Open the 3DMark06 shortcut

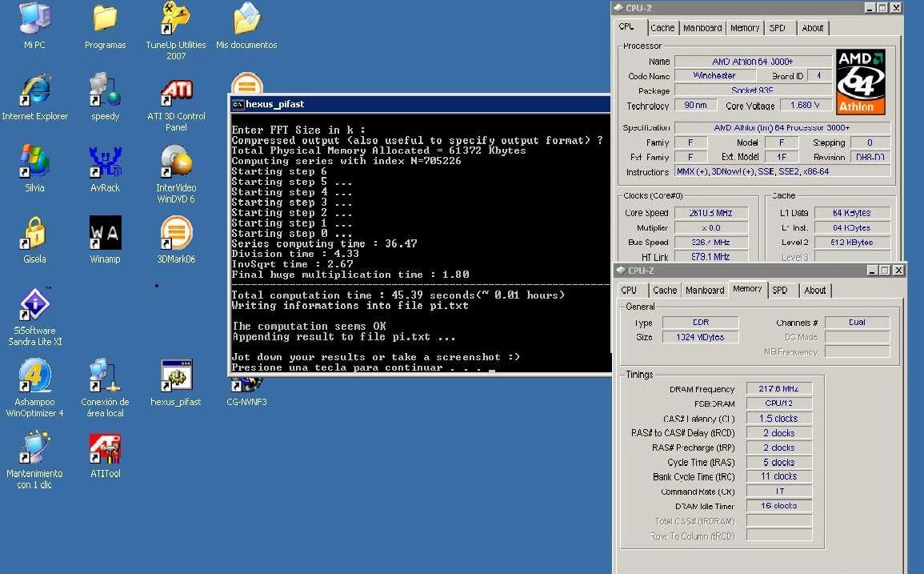tap(176, 240)
